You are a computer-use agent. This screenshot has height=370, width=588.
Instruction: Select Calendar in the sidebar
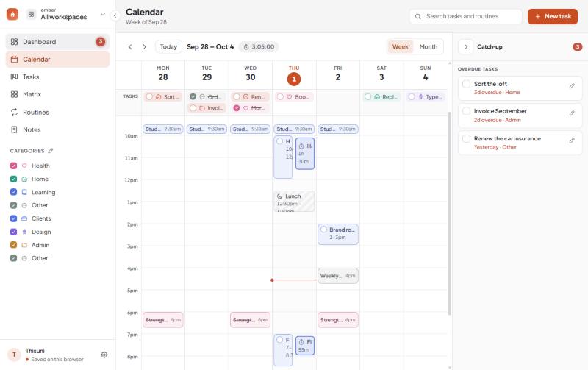(x=57, y=60)
